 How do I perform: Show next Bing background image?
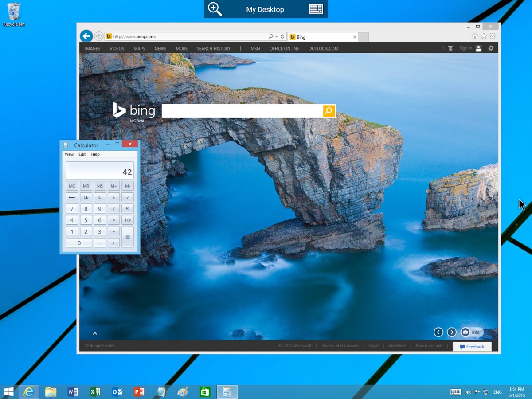[452, 332]
